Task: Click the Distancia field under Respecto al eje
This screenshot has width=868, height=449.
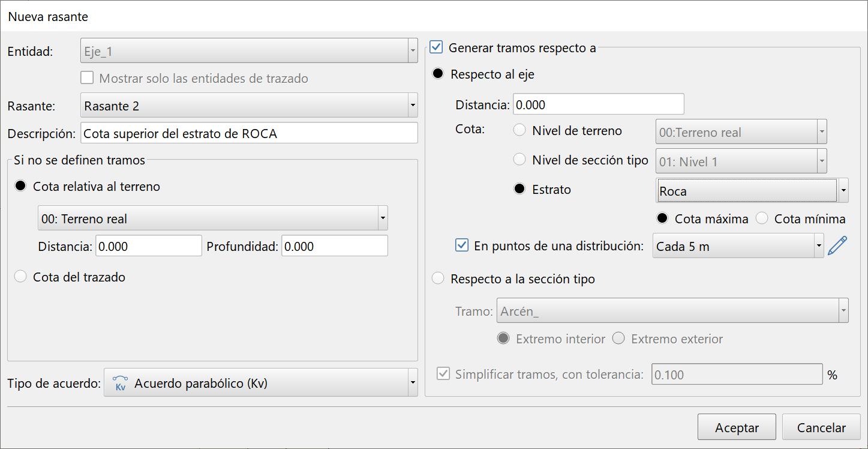Action: click(x=598, y=103)
